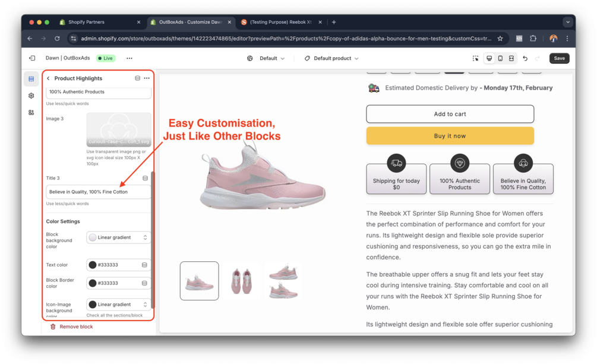Close the Testing Purpose Reebok tab

320,22
